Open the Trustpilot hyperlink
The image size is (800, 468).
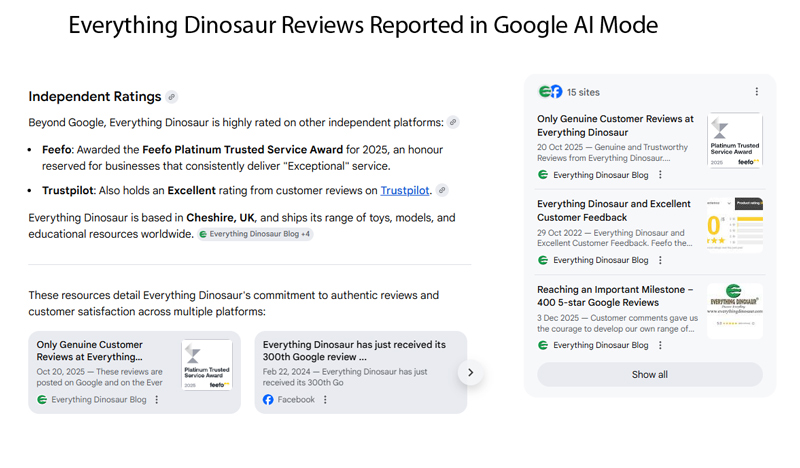click(405, 190)
